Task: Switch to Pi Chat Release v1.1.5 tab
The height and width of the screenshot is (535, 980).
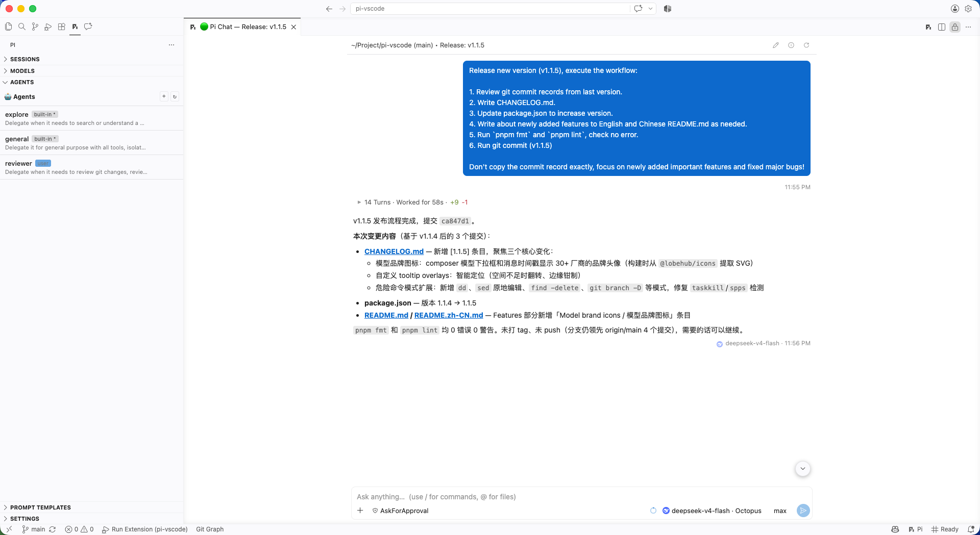Action: [242, 27]
